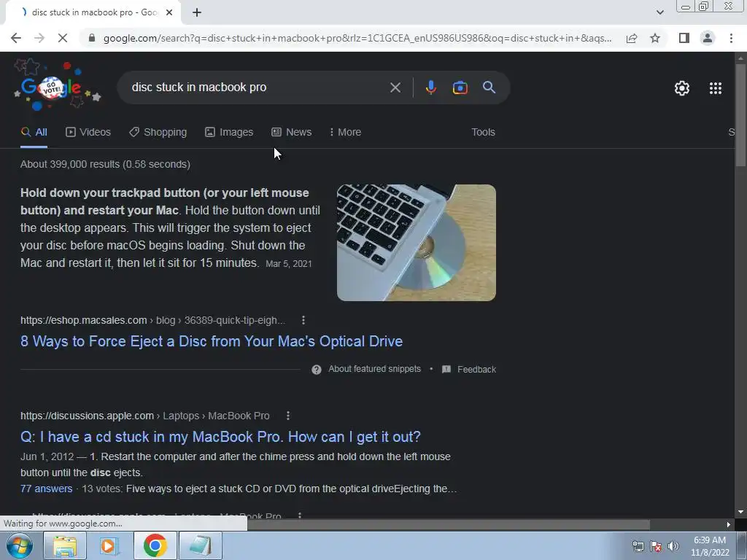Screen dimensions: 747x560
Task: Bookmark this page with star icon
Action: [x=655, y=38]
